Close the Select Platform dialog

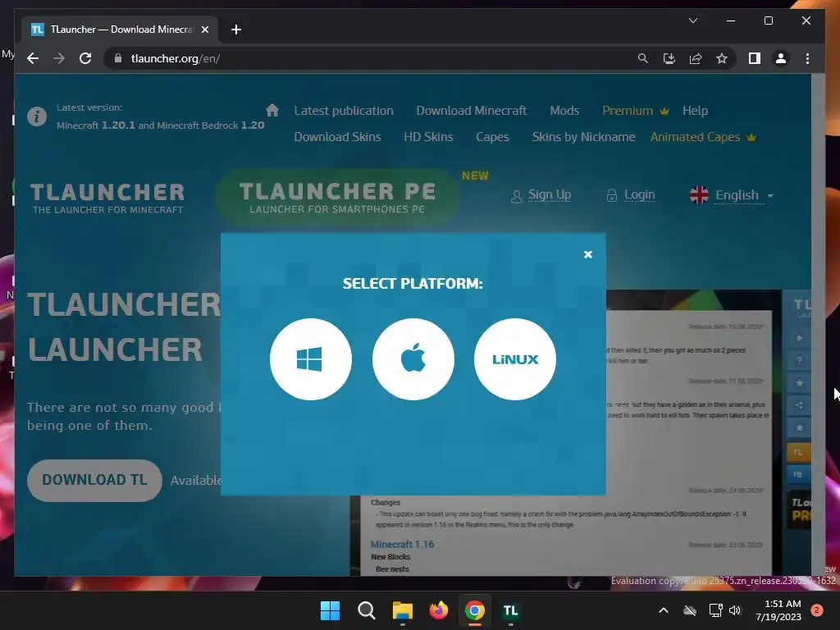587,254
